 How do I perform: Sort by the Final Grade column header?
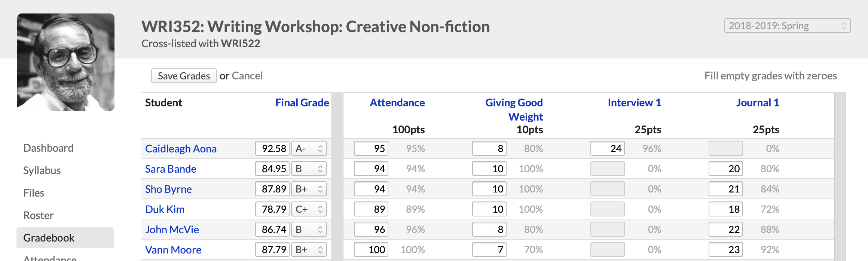coord(302,103)
